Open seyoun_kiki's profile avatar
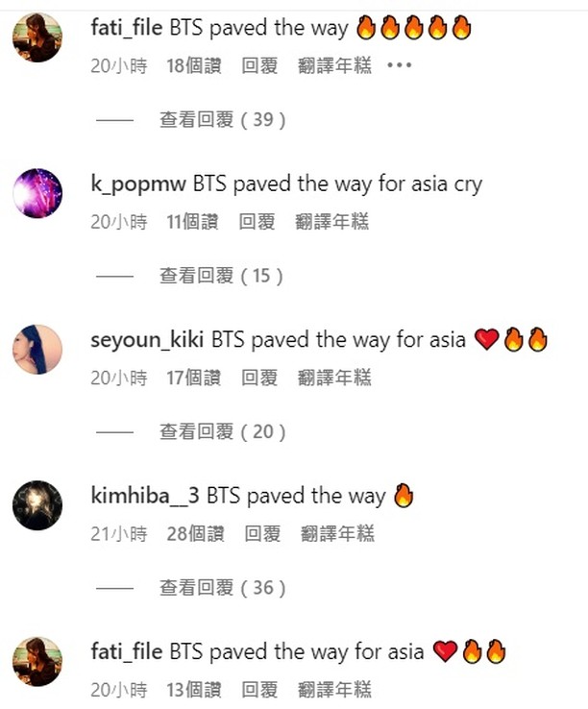This screenshot has width=588, height=709. point(37,349)
